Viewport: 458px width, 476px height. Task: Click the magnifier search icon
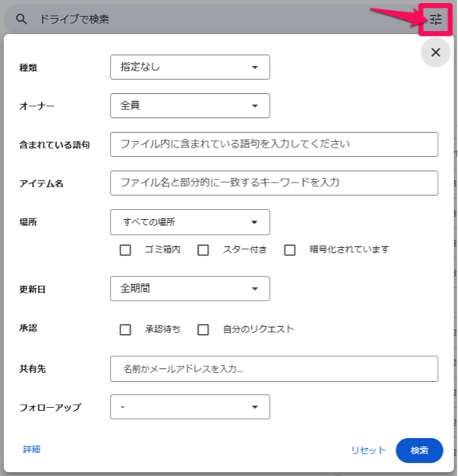click(21, 19)
